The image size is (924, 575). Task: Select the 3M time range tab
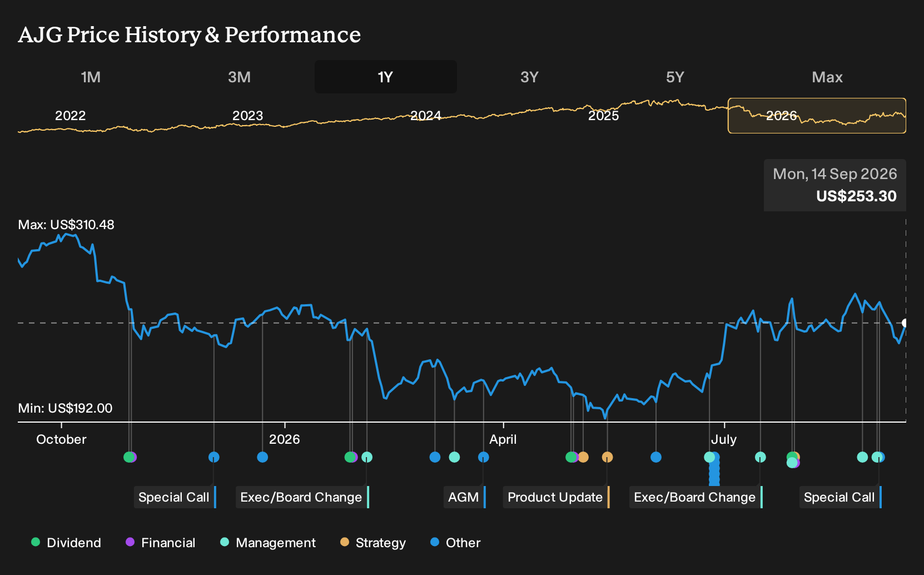[239, 77]
